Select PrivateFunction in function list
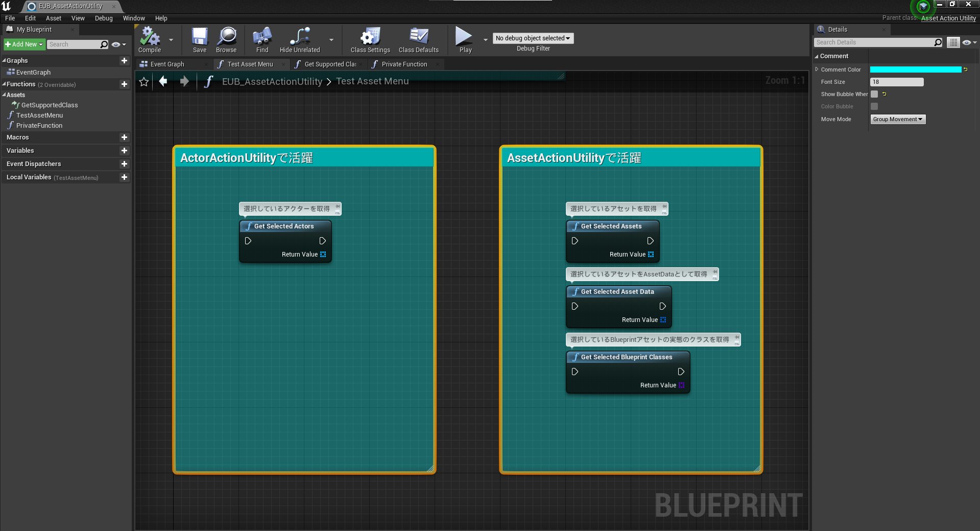This screenshot has height=531, width=980. 39,125
